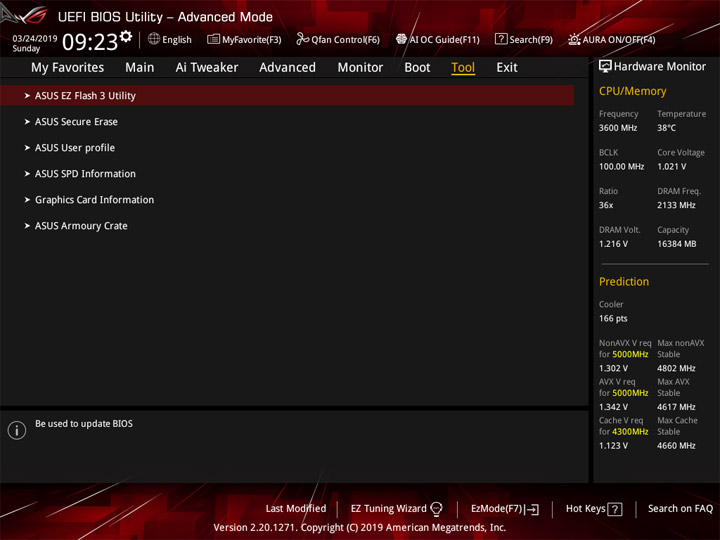Open the Exit tab

(x=507, y=68)
